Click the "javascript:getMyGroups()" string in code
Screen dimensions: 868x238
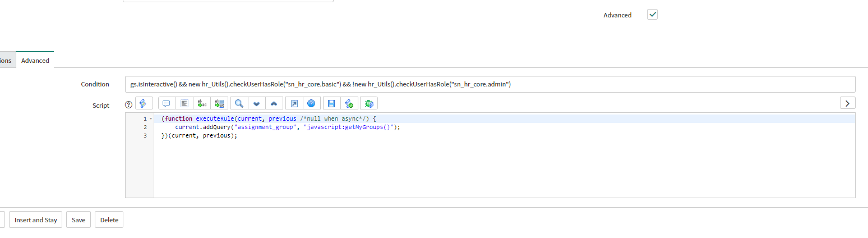coord(350,127)
